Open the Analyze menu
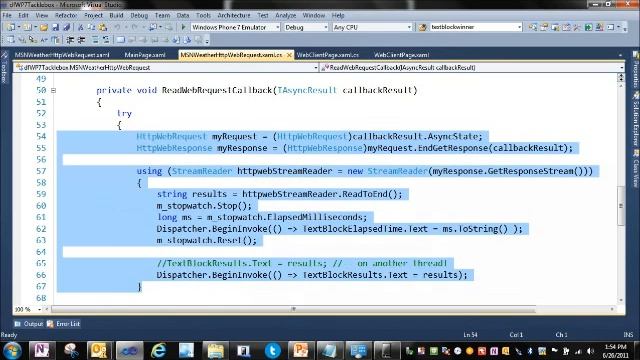This screenshot has height=360, width=640. point(286,16)
